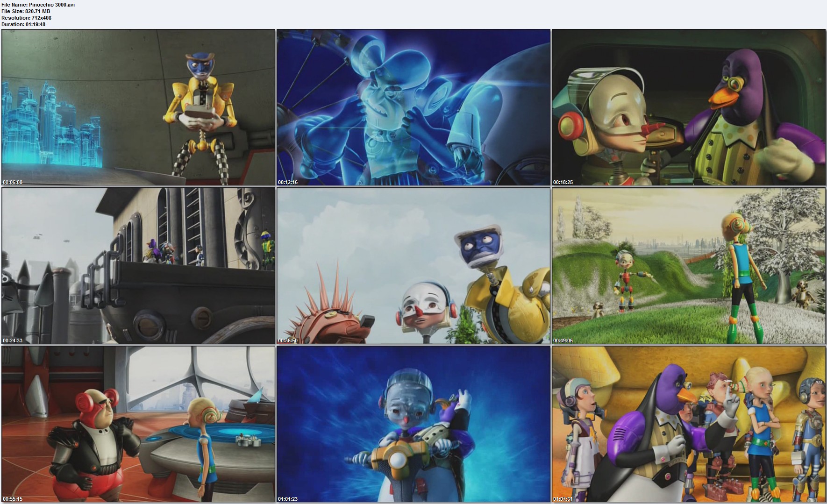Click the 01:01:23 timestamp label

pos(288,499)
